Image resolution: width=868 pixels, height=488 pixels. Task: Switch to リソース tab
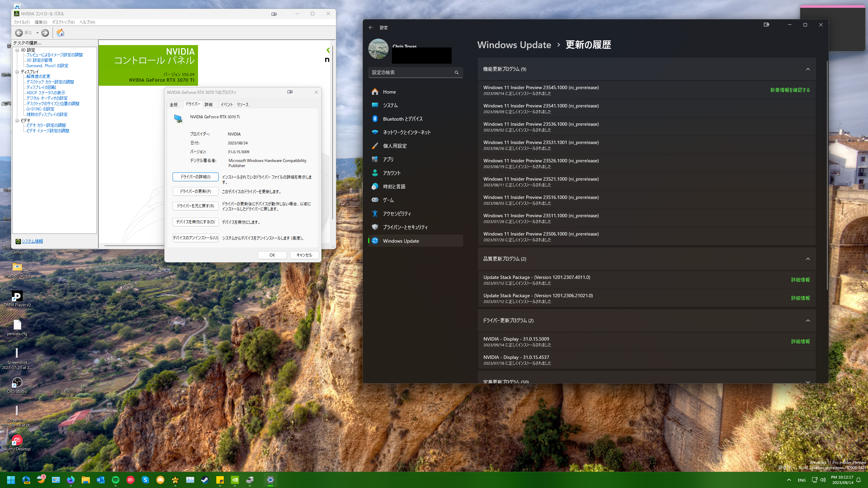[x=243, y=104]
